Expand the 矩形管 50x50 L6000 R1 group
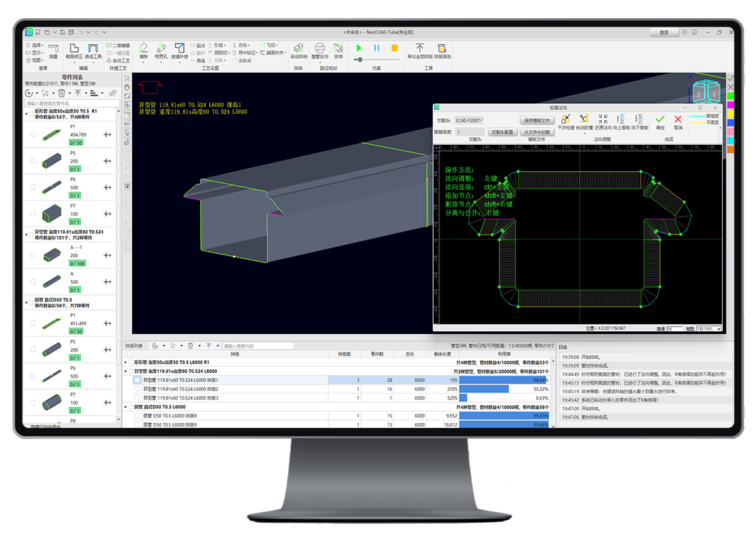Viewport: 756px width, 541px height. tap(126, 362)
